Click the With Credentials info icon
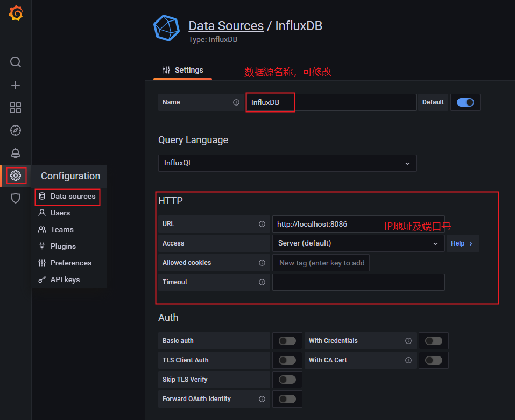 408,341
